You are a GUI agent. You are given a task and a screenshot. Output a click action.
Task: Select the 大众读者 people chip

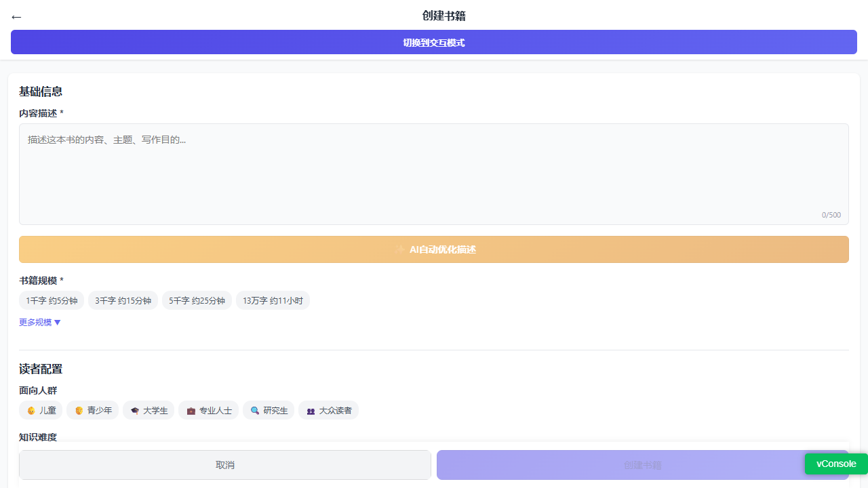pos(328,410)
